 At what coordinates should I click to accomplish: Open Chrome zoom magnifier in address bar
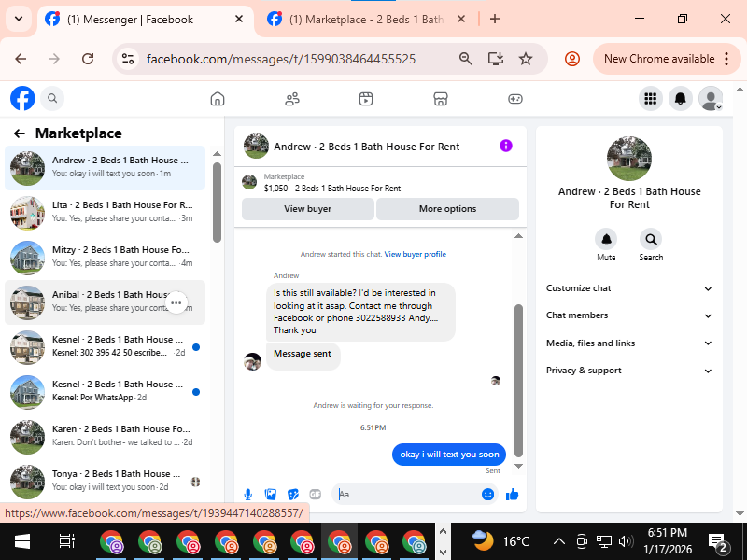pos(465,59)
